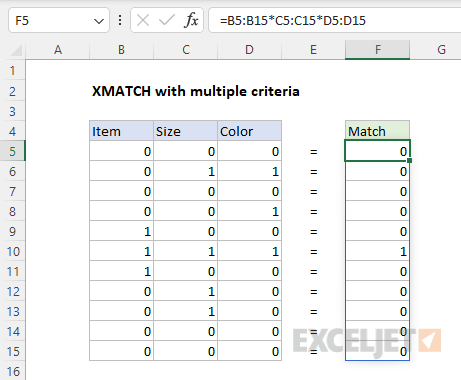Select cell D6 in Color column

click(249, 171)
